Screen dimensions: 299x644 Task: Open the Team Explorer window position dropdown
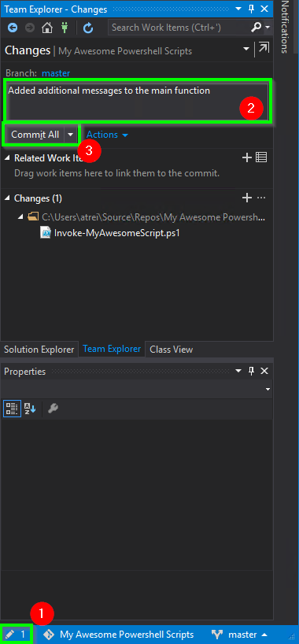pos(238,9)
